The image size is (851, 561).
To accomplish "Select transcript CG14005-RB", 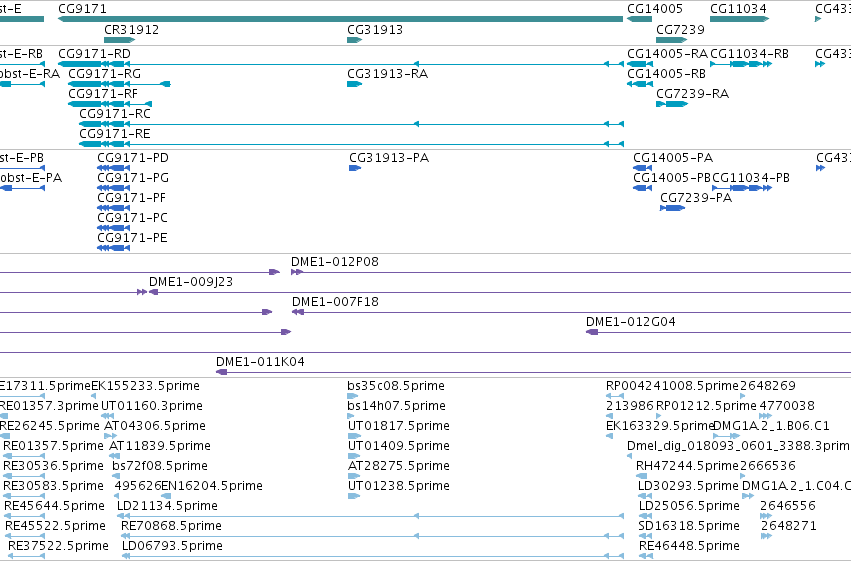I will pyautogui.click(x=666, y=74).
